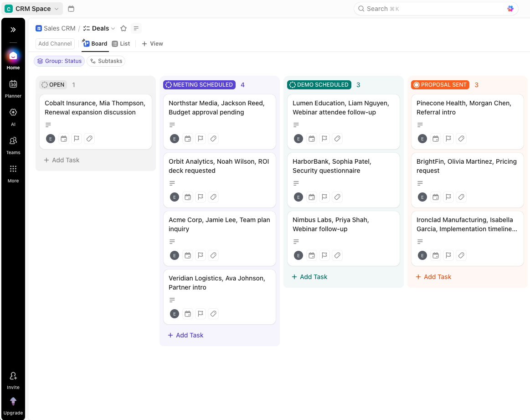Open the HarborBank, Sophia Patel card
The height and width of the screenshot is (420, 530).
click(x=344, y=180)
